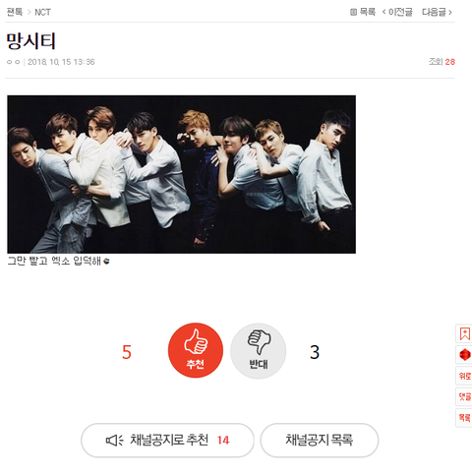Open list via 목록 sidebar button
472x476 pixels.
[464, 418]
